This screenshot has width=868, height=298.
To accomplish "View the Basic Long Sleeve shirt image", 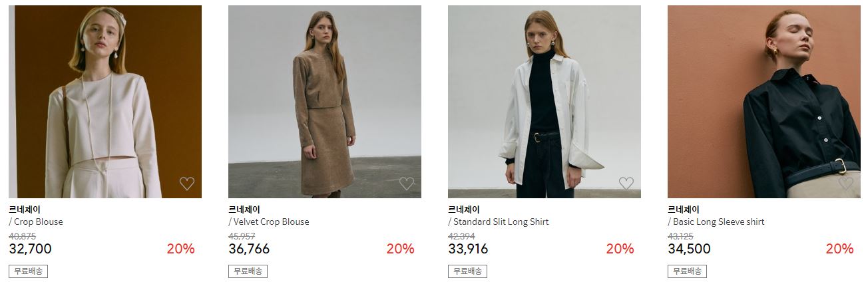I will pos(764,102).
